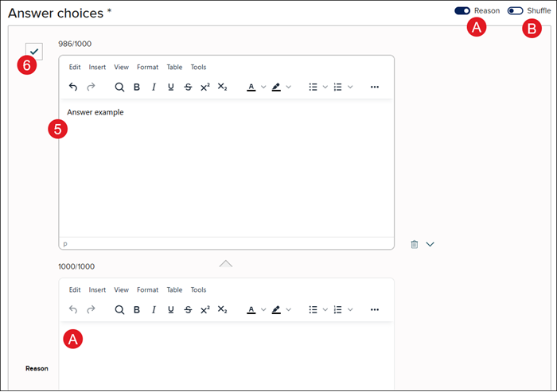Click Undo in the first answer editor
This screenshot has width=557, height=392.
[x=74, y=87]
